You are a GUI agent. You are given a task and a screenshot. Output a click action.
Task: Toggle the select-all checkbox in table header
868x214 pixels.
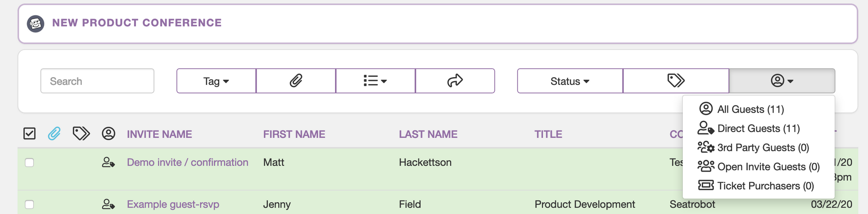(30, 133)
